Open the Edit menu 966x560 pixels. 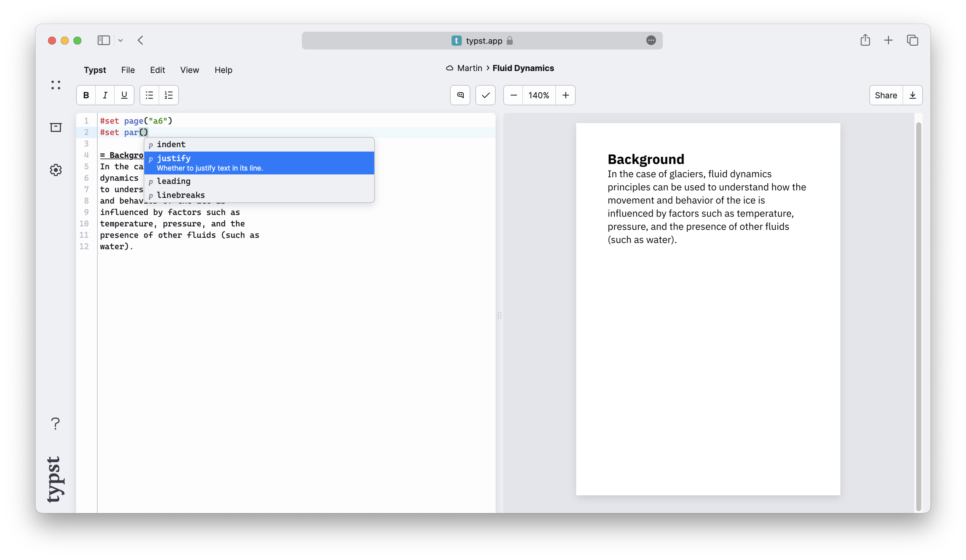(x=157, y=70)
